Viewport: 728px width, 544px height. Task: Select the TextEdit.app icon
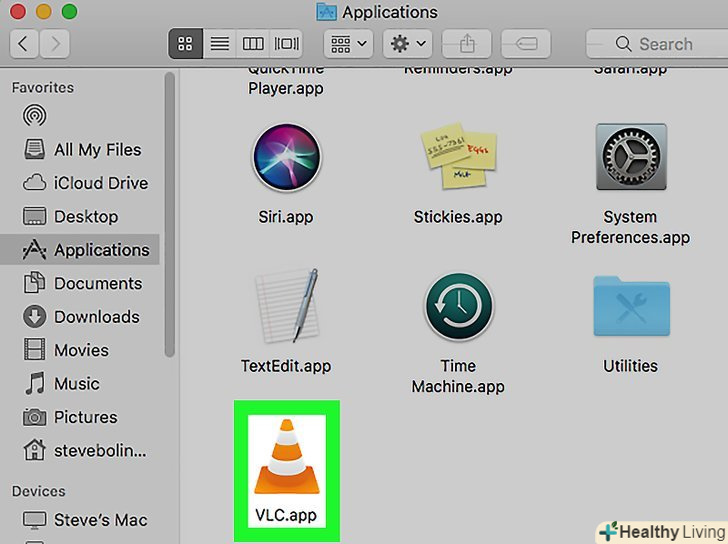click(287, 306)
